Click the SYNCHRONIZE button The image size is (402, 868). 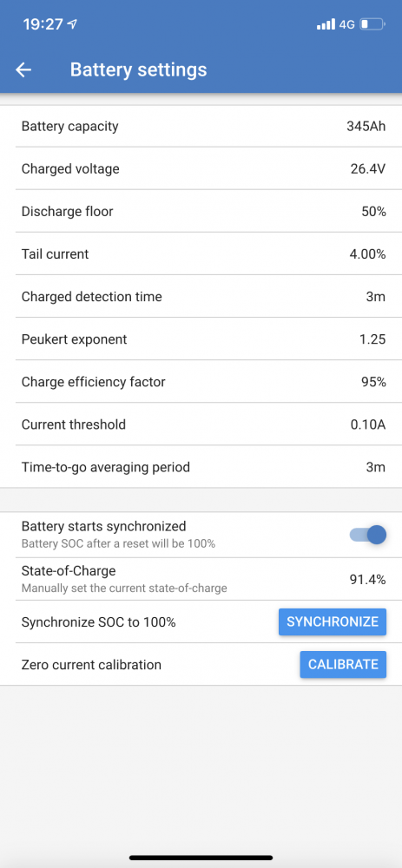point(333,621)
